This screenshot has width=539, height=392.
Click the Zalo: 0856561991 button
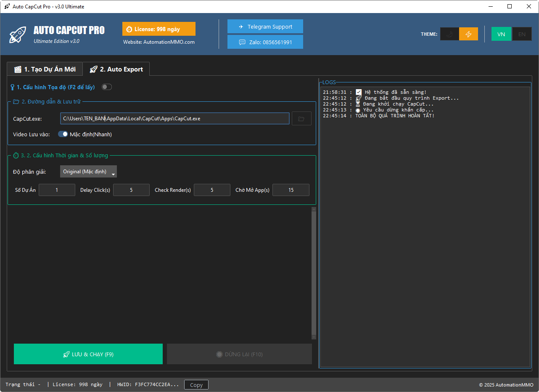[265, 42]
